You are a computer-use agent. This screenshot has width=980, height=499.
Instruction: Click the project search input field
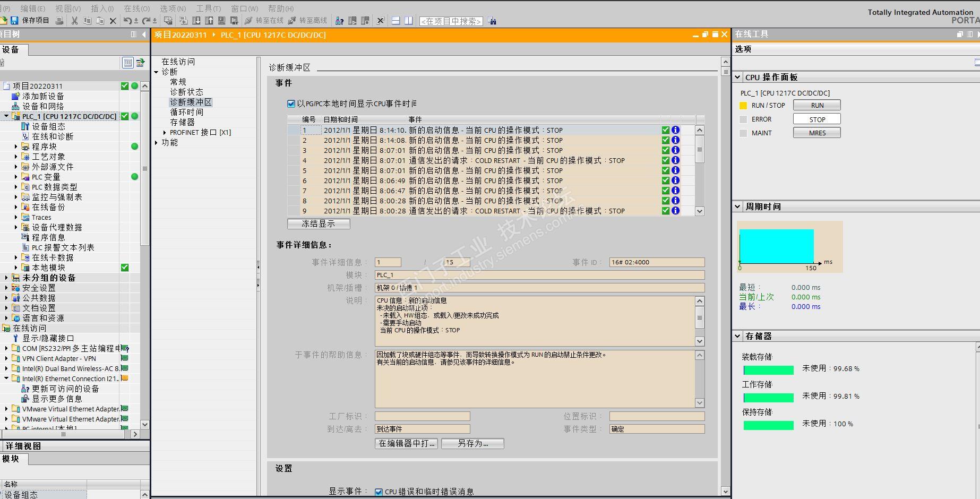tap(451, 21)
